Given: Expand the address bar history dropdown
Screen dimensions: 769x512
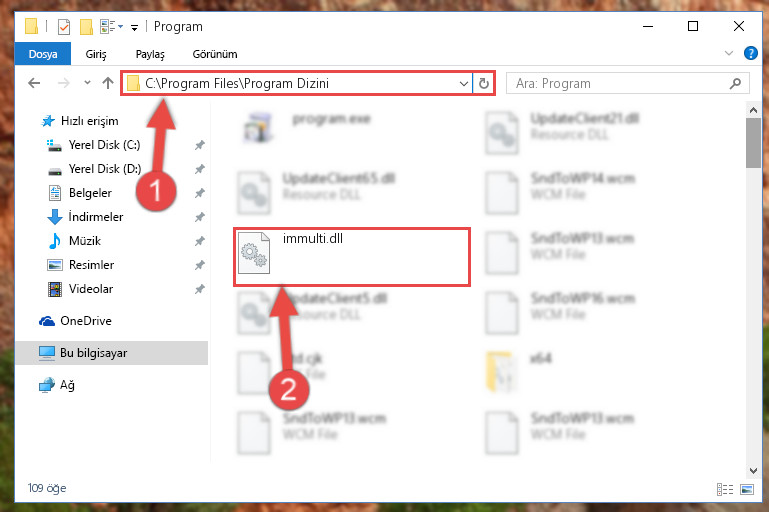Looking at the screenshot, I should coord(463,84).
